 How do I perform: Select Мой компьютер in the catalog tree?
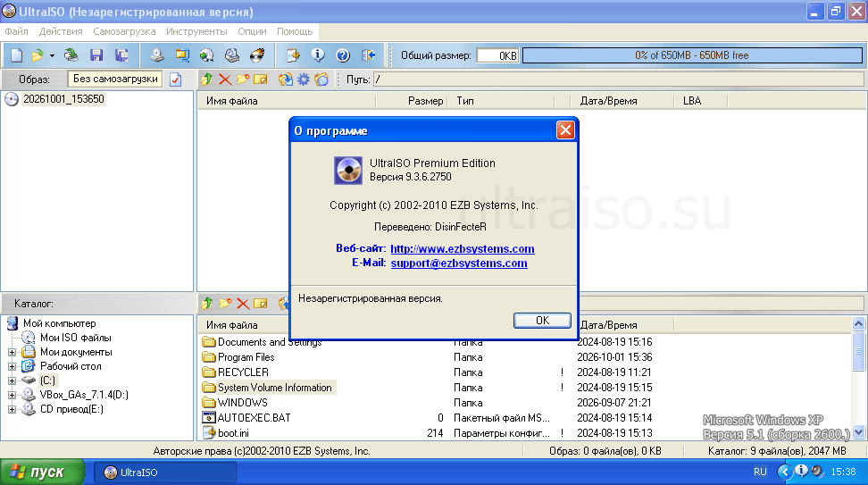click(59, 323)
